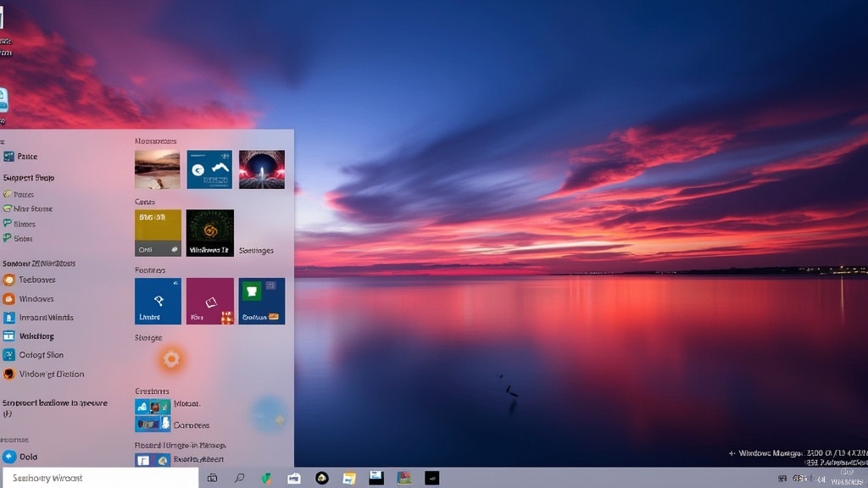868x488 pixels.
Task: Click the 'Nocosstions' tile group header
Action: pyautogui.click(x=156, y=141)
